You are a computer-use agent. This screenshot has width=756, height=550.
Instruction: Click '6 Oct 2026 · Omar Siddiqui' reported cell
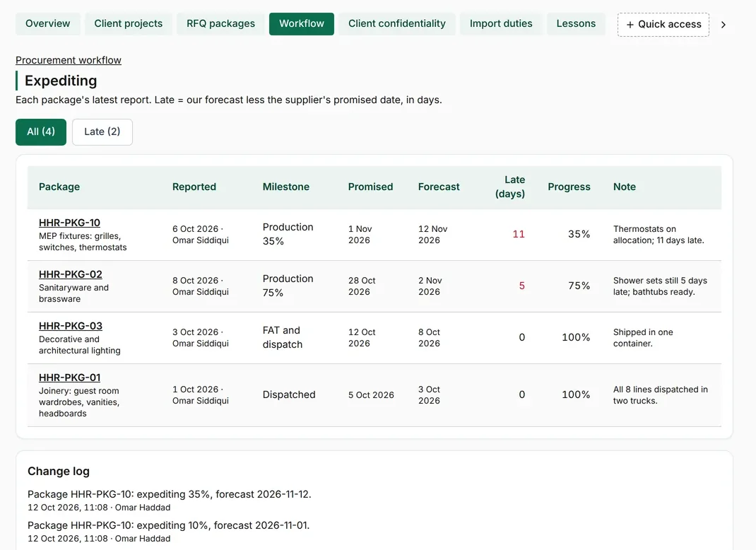pos(201,235)
